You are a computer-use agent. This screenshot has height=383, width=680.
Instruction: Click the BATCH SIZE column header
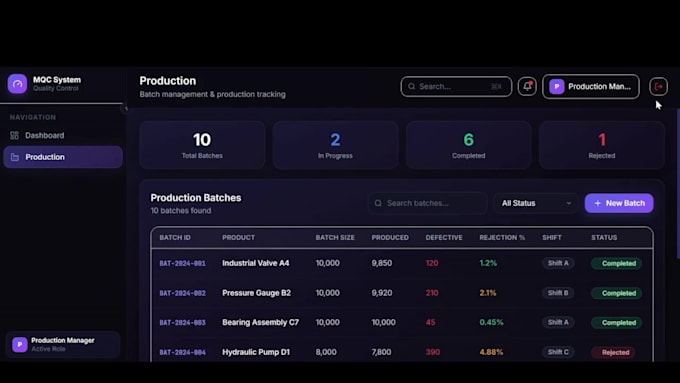pyautogui.click(x=335, y=238)
